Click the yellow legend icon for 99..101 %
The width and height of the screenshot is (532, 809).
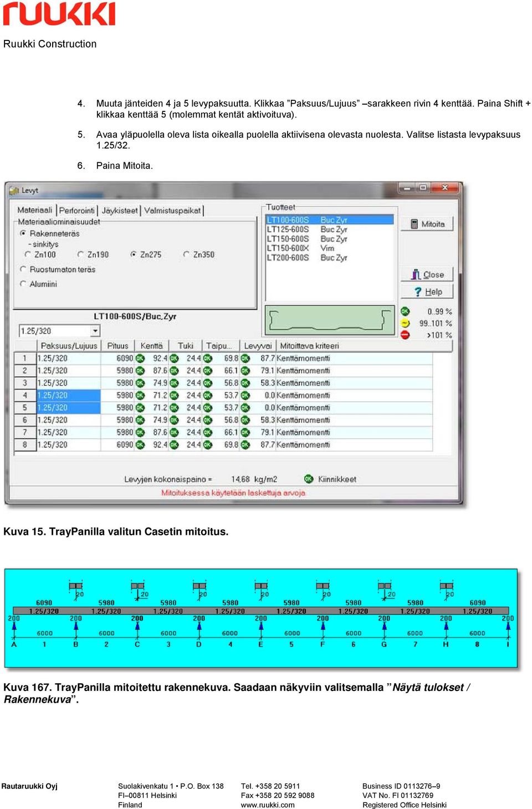click(x=405, y=323)
